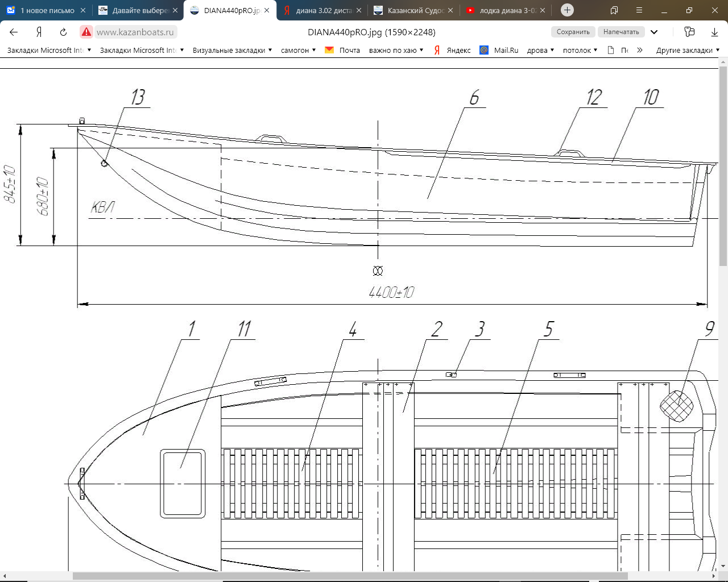Click the horizontal scrollbar at the bottom

350,576
